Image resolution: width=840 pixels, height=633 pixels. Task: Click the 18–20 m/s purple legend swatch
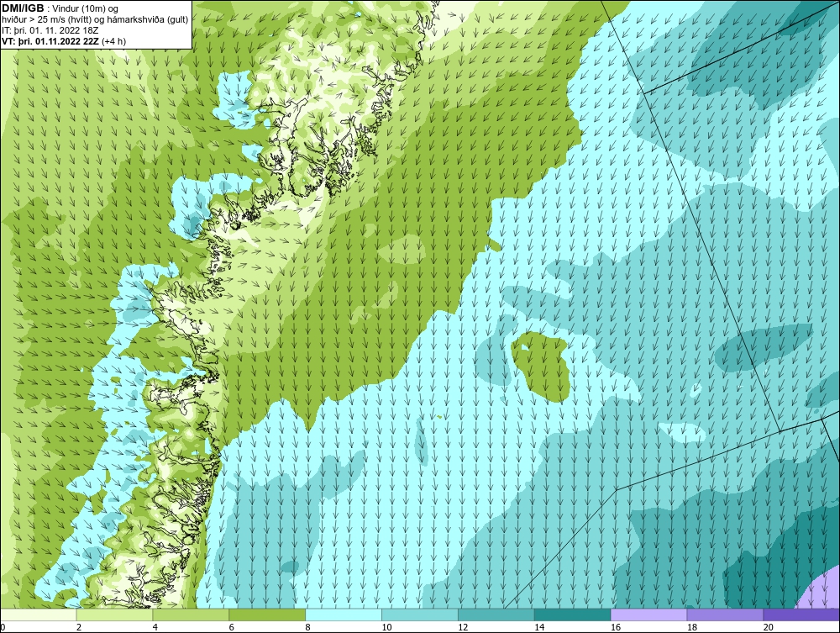click(726, 615)
